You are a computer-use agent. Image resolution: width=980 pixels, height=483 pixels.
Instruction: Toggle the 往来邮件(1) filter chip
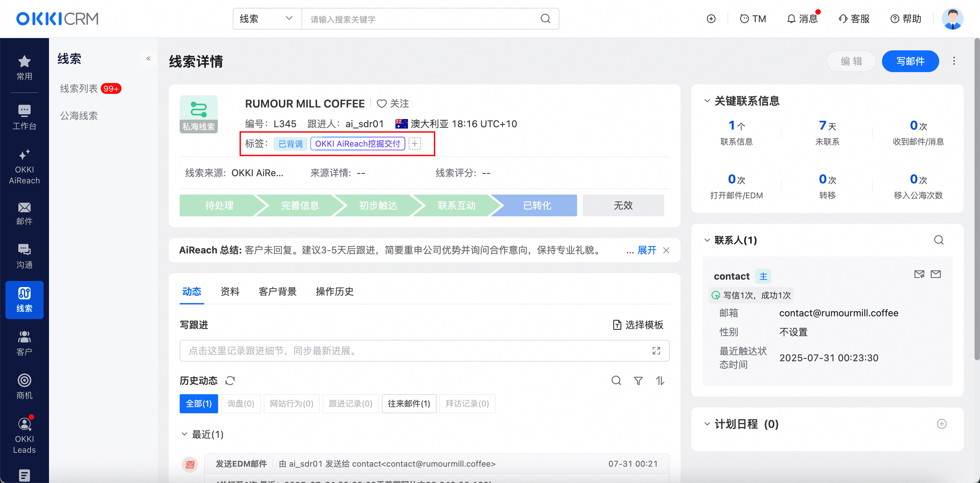click(409, 403)
